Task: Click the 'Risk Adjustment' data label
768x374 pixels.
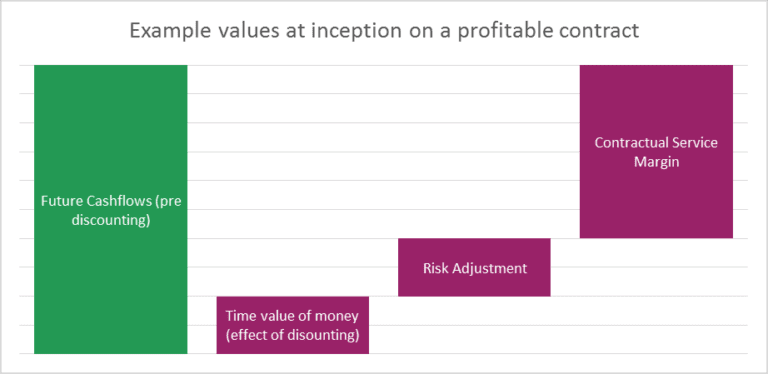Action: point(474,268)
